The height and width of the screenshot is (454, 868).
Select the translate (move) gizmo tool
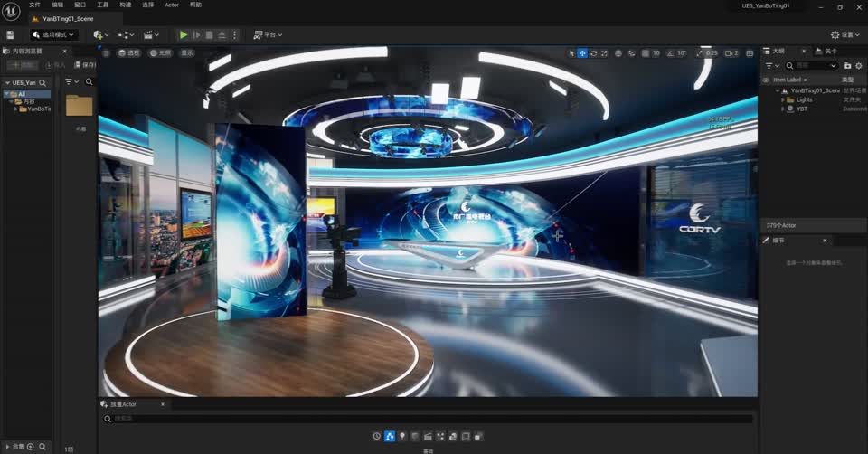(x=582, y=53)
